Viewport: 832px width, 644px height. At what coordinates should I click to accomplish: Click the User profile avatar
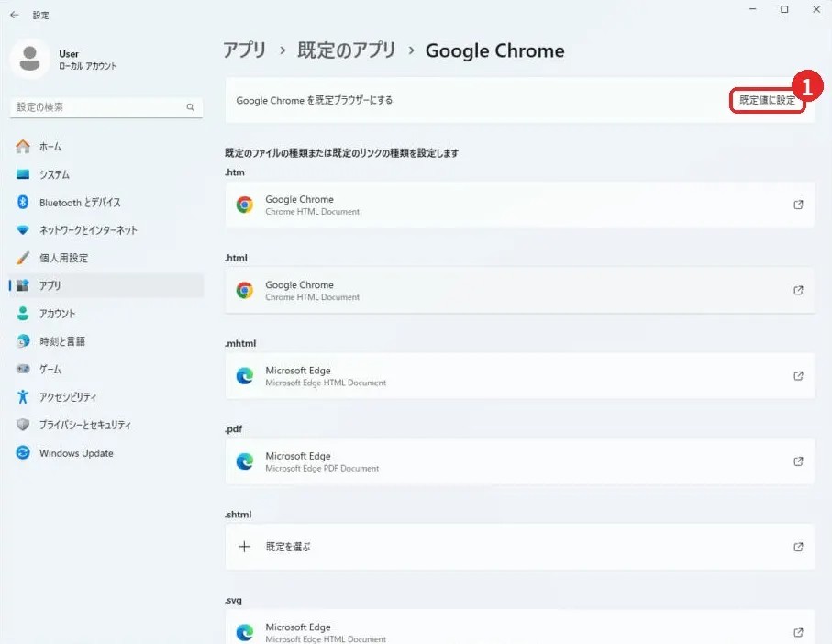click(x=29, y=59)
